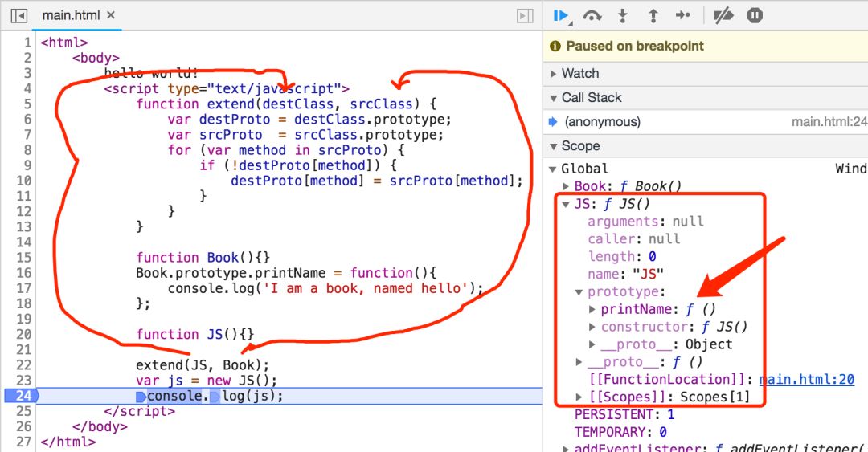Click the Step button in debugger toolbar
868x452 pixels.
coord(683,15)
